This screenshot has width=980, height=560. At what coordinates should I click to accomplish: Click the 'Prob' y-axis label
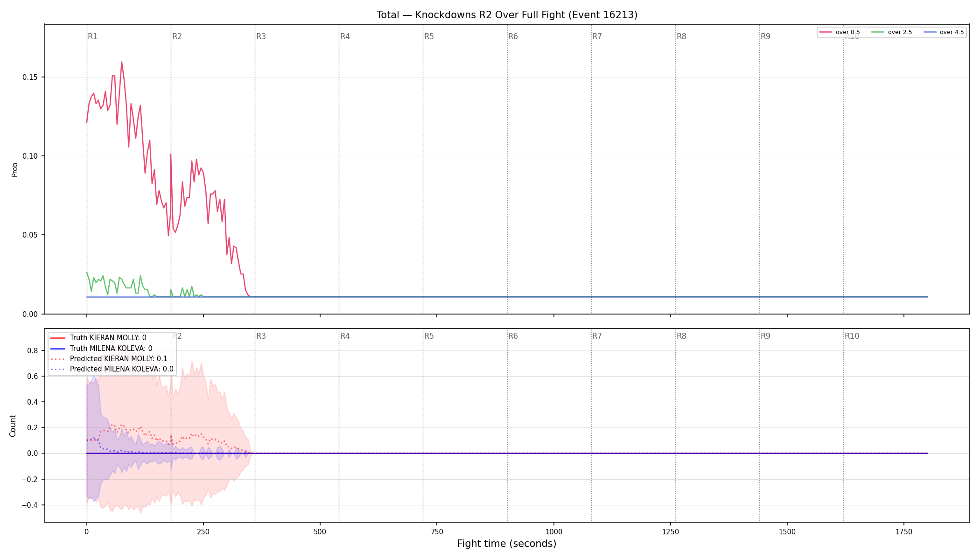14,169
